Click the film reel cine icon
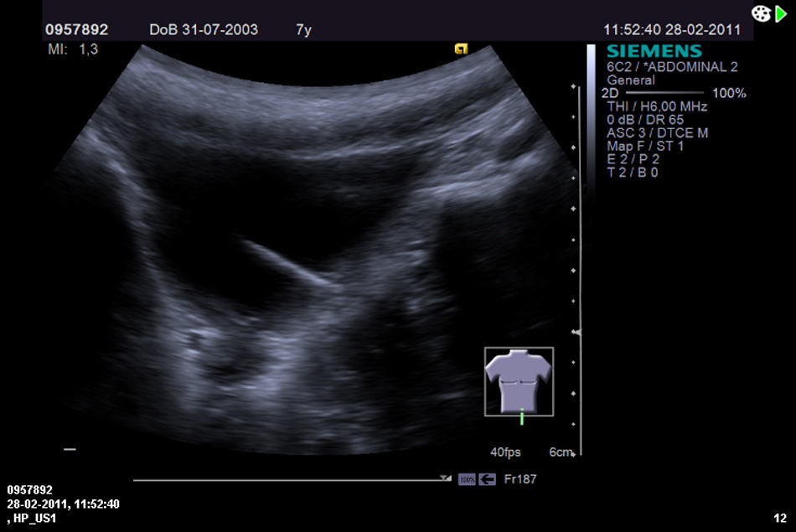Image resolution: width=796 pixels, height=532 pixels. click(760, 13)
